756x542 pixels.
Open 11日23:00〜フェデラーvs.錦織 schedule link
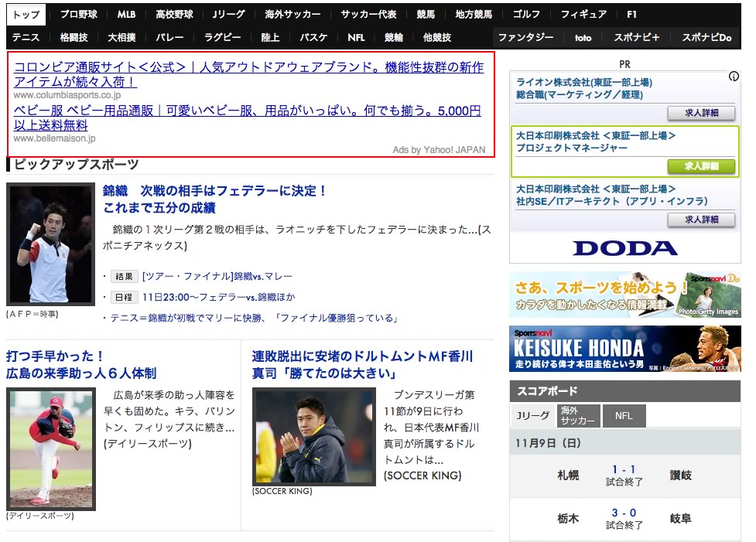[x=218, y=297]
